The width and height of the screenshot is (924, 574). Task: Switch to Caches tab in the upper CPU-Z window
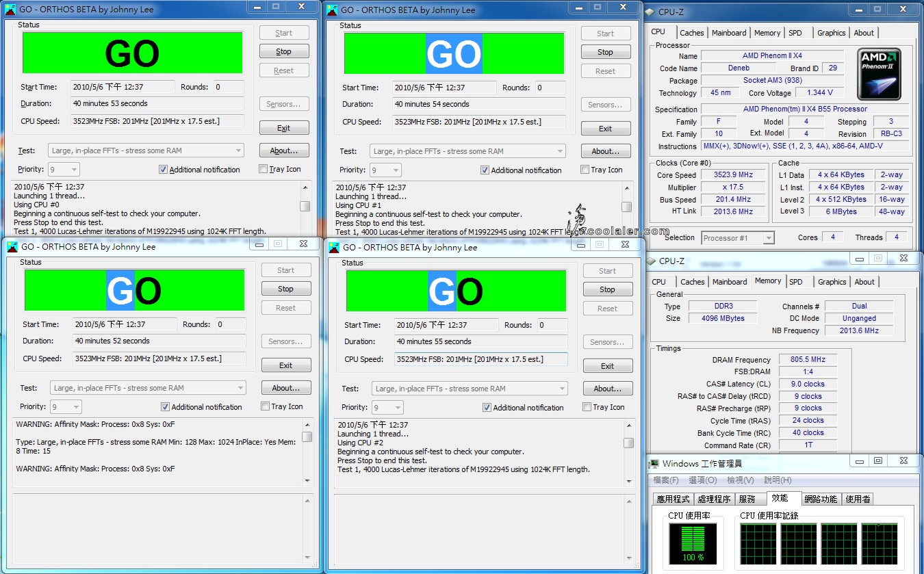(691, 33)
